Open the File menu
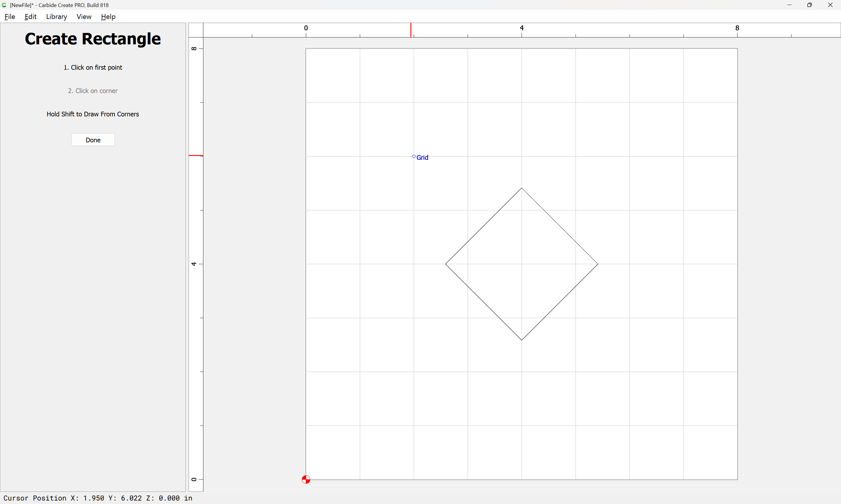The height and width of the screenshot is (504, 841). coord(10,17)
